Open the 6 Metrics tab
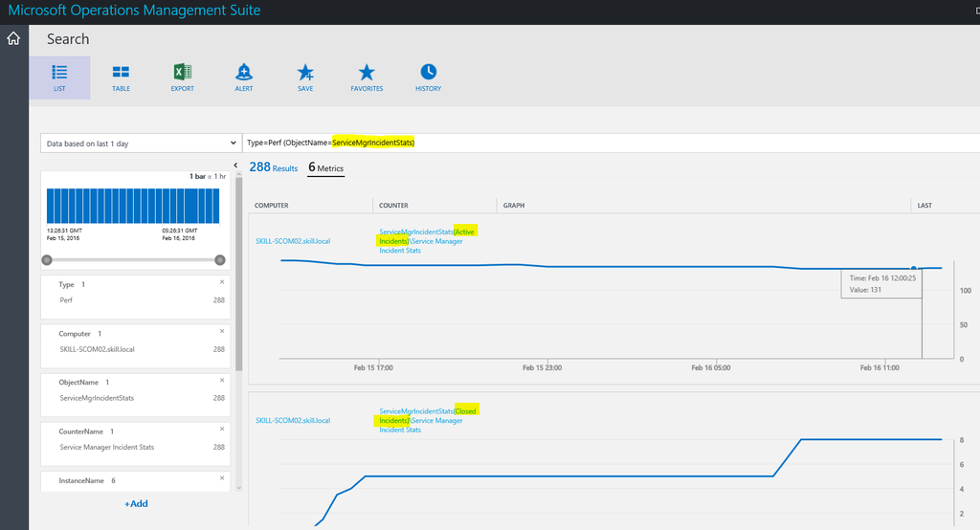980x530 pixels. pyautogui.click(x=325, y=167)
